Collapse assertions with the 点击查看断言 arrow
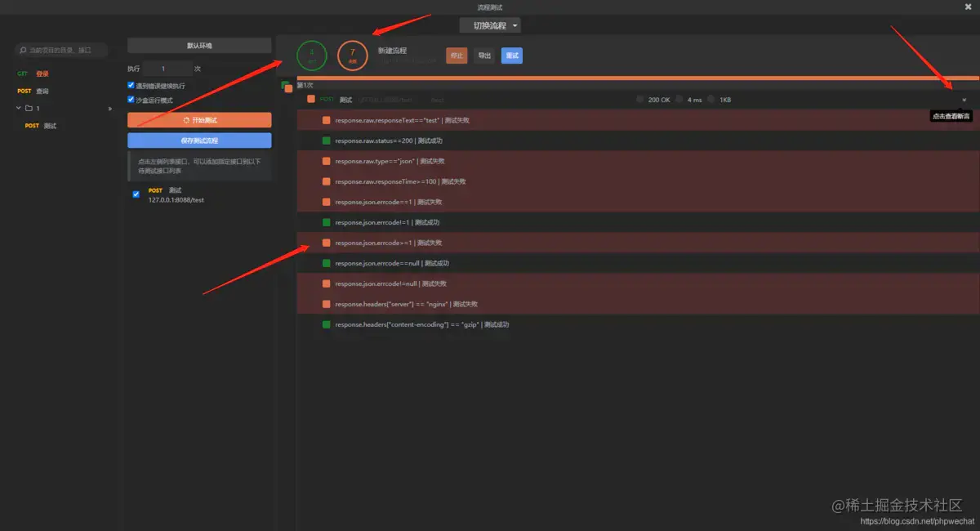The height and width of the screenshot is (531, 980). pyautogui.click(x=964, y=100)
